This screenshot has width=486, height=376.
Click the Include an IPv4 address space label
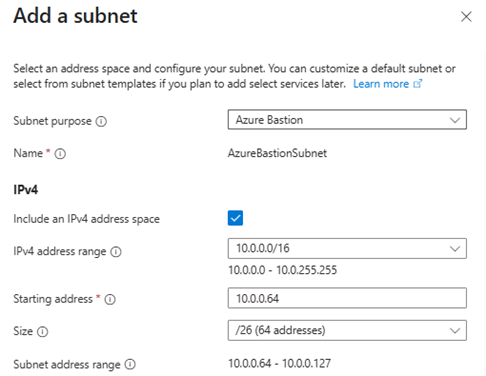86,219
